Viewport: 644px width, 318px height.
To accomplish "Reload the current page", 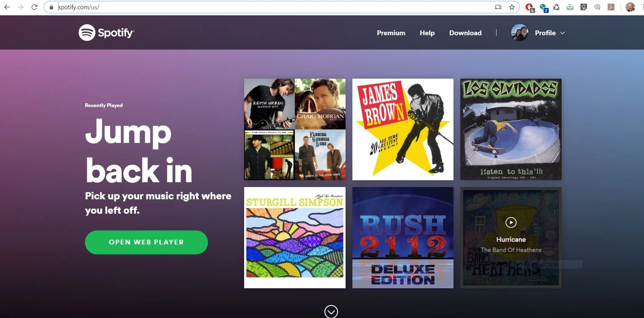I will (34, 6).
